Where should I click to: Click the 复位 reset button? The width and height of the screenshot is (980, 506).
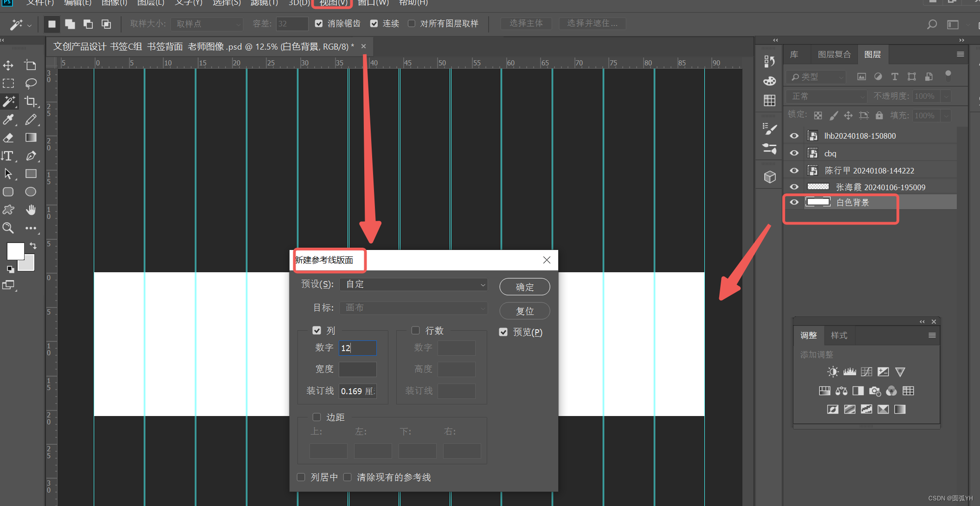[x=524, y=311]
